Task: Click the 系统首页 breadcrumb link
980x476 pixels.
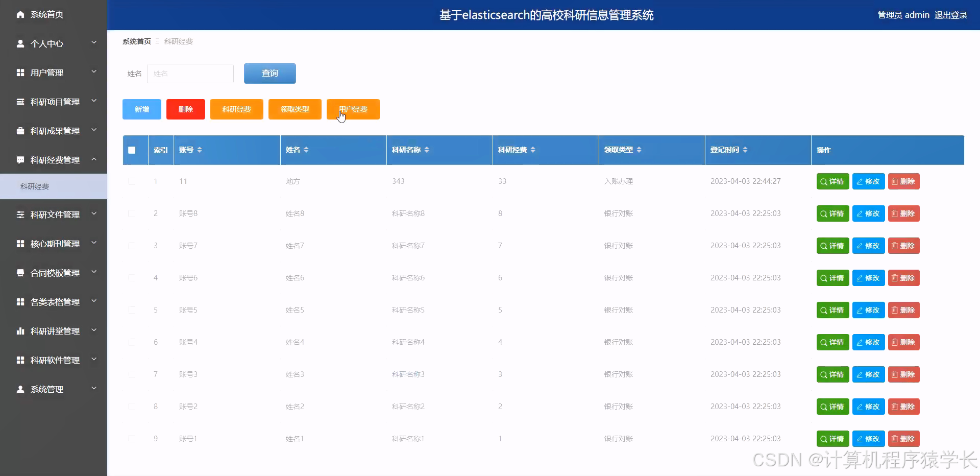Action: 137,41
